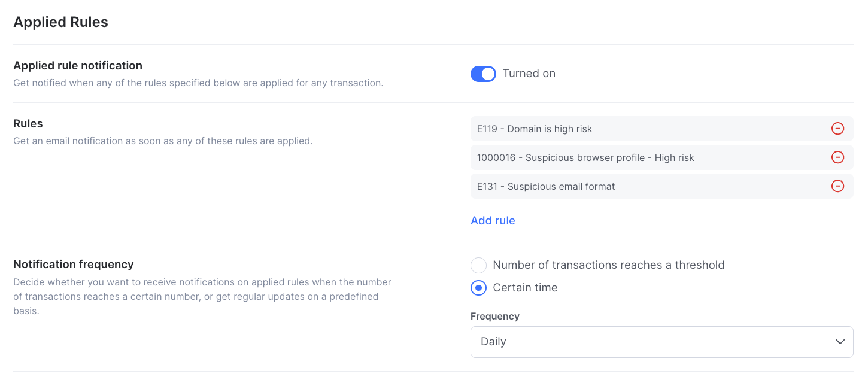Screen dimensions: 868x383
Task: Remove the E131 Suspicious email format rule
Action: click(837, 186)
